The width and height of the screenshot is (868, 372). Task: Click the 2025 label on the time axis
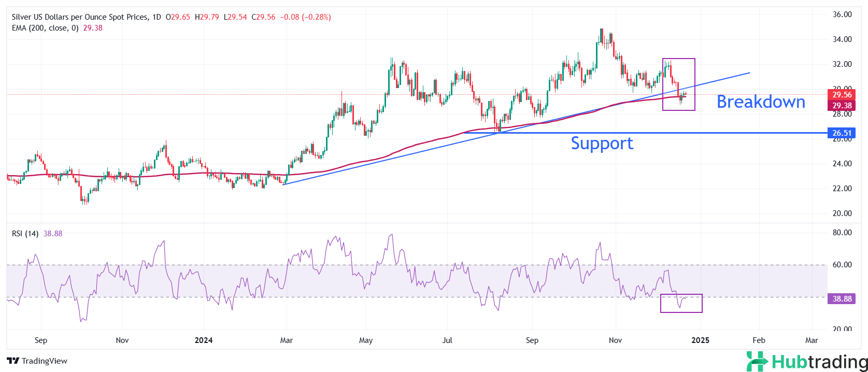[700, 340]
